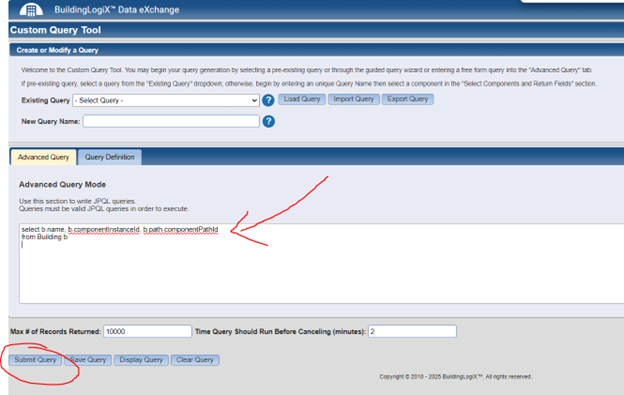Viewport: 624px width, 395px height.
Task: Open help icon beside New Query Name field
Action: click(269, 121)
